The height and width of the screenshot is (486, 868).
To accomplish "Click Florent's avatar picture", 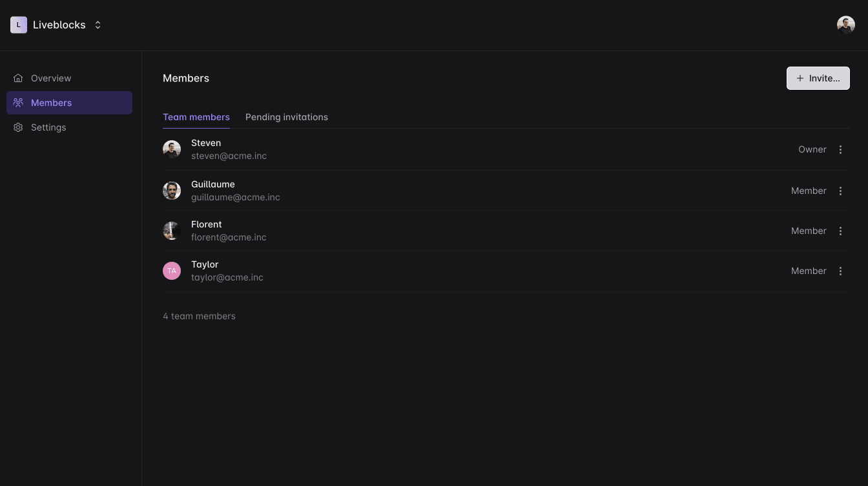I will [172, 231].
